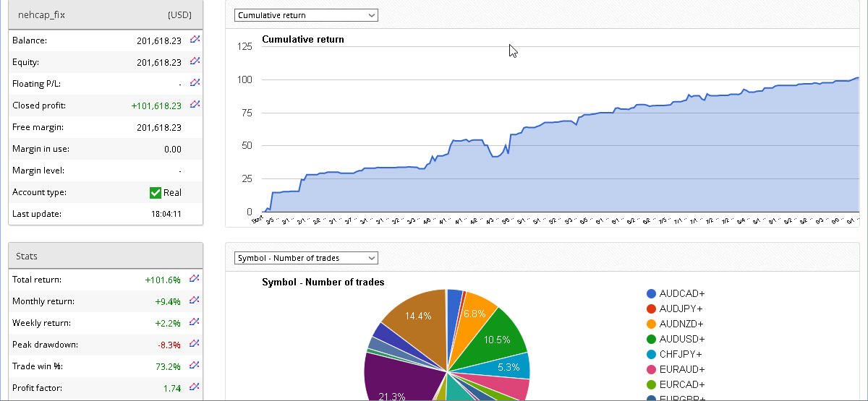Viewport: 868px width, 401px height.
Task: Click the green Real account type checkmark
Action: pyautogui.click(x=155, y=192)
